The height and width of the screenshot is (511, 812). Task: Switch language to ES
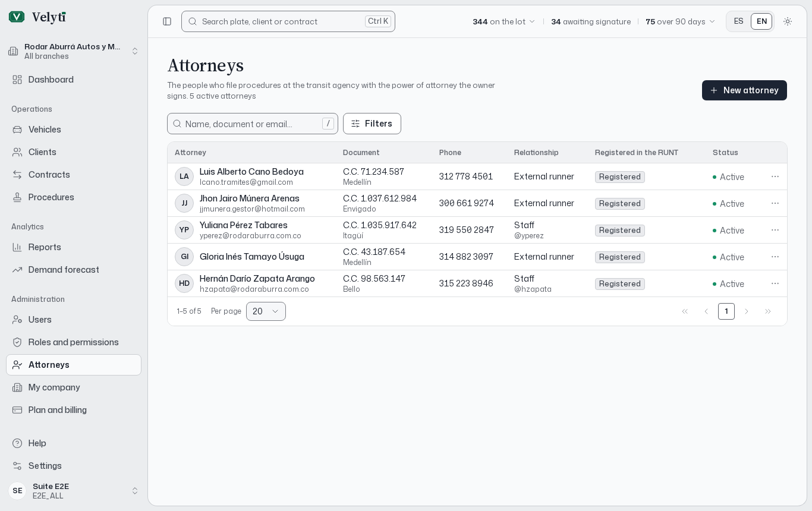tap(739, 21)
